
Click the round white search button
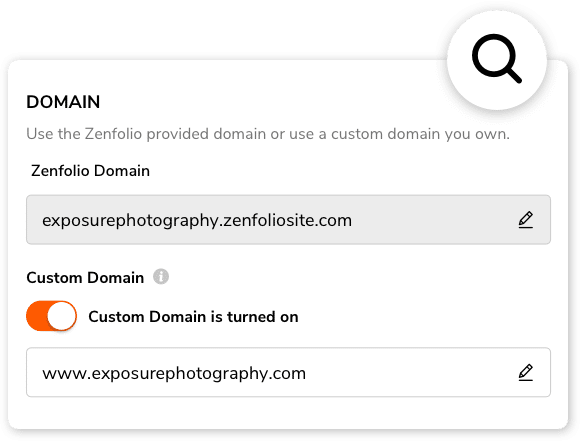(x=496, y=60)
